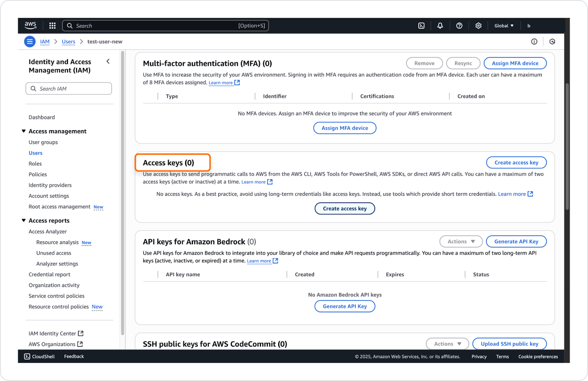
Task: Open User groups in the sidebar
Action: (43, 142)
